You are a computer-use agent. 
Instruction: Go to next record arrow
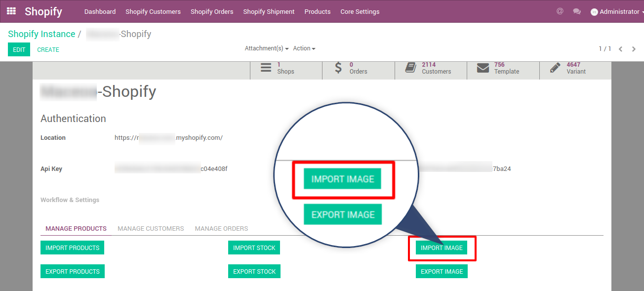634,49
